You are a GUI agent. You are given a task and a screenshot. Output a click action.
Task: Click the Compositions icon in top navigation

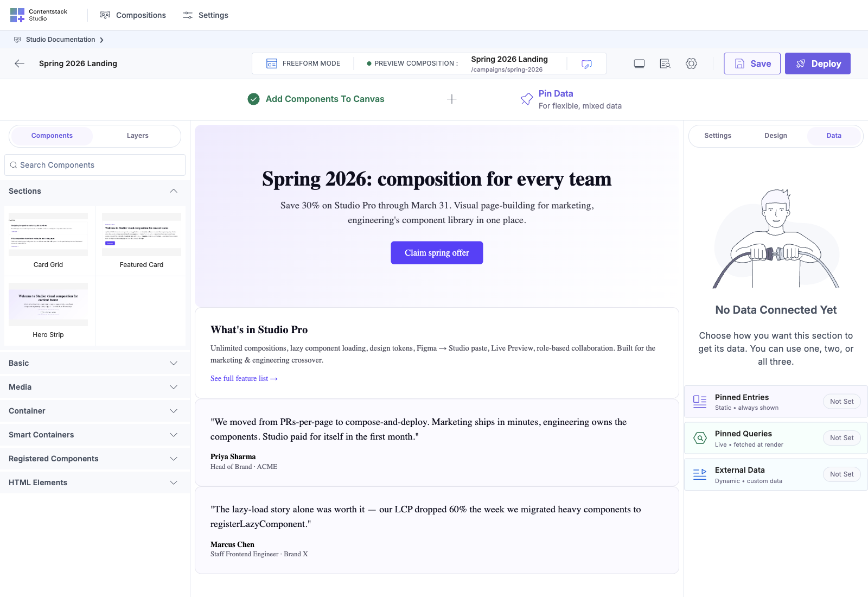coord(105,15)
